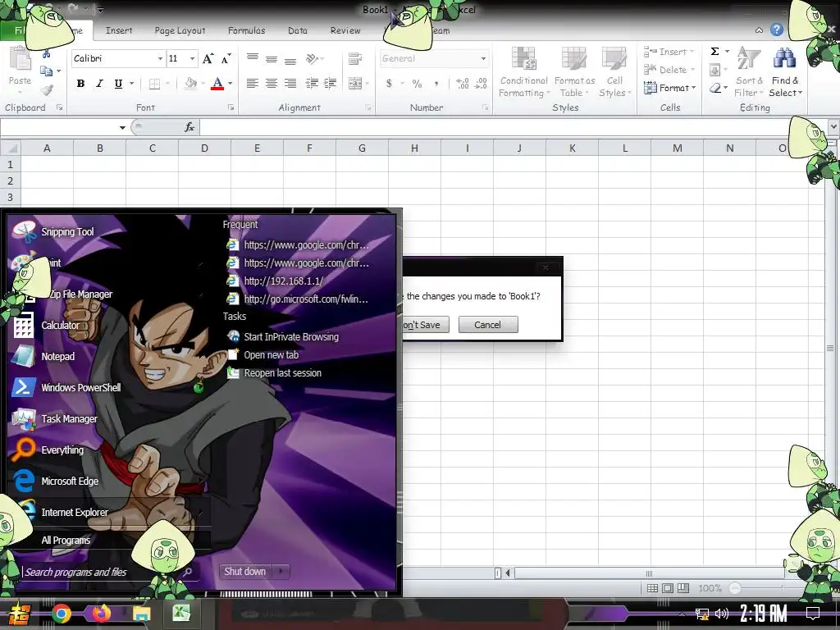The height and width of the screenshot is (630, 840).
Task: Toggle top align
Action: 253,58
